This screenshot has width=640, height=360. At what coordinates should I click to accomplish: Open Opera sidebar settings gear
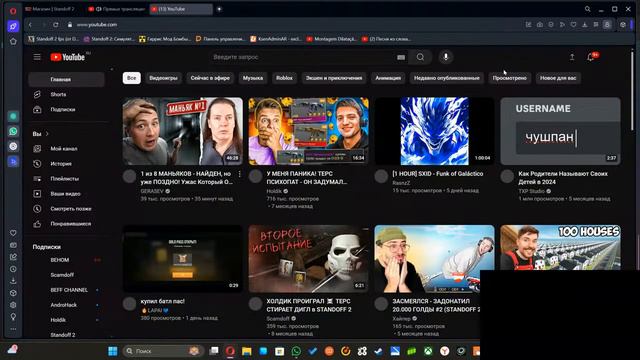(13, 305)
